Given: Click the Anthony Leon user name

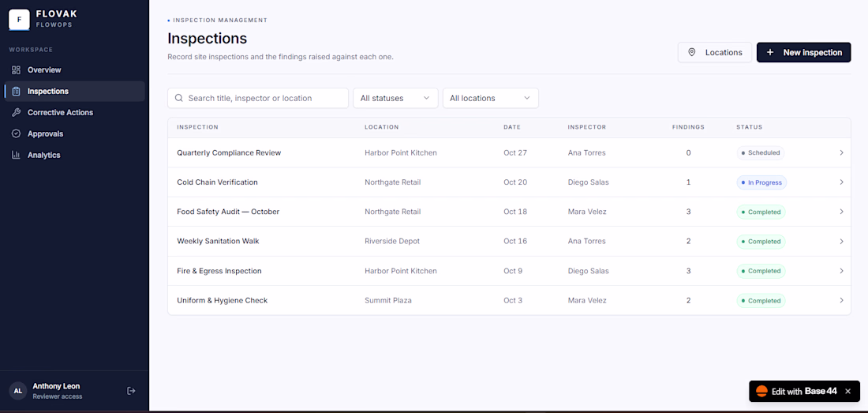Looking at the screenshot, I should point(56,386).
